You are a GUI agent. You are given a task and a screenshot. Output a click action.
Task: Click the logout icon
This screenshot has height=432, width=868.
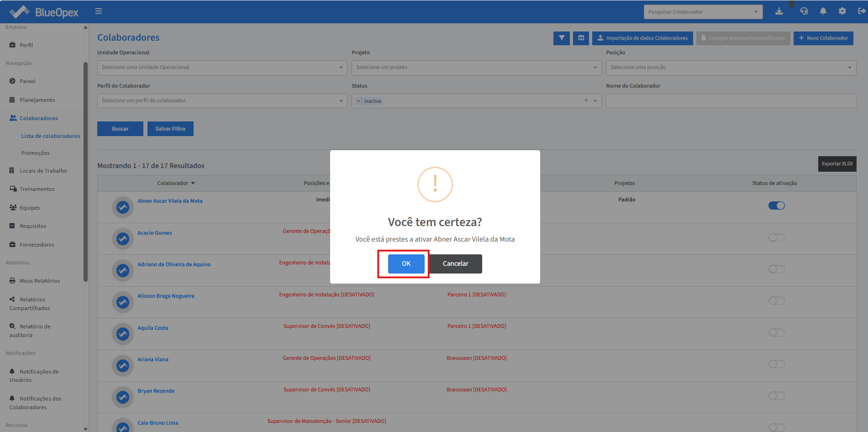tap(862, 11)
